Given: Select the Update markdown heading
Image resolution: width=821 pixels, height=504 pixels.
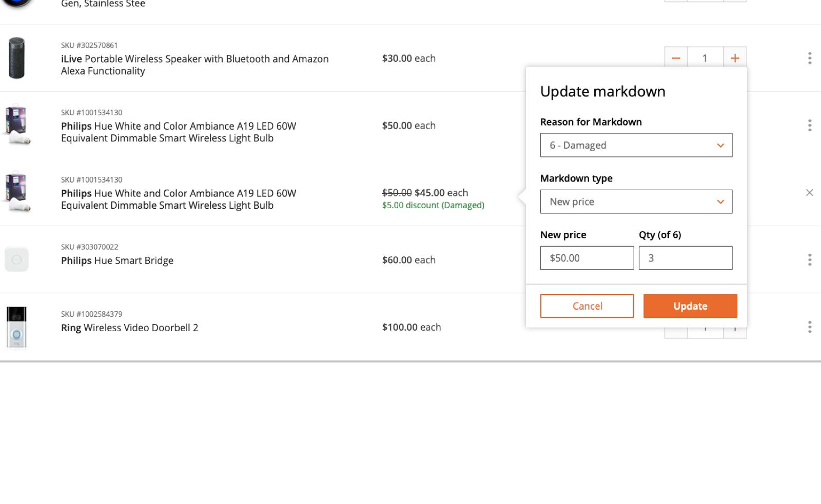Looking at the screenshot, I should coord(603,91).
